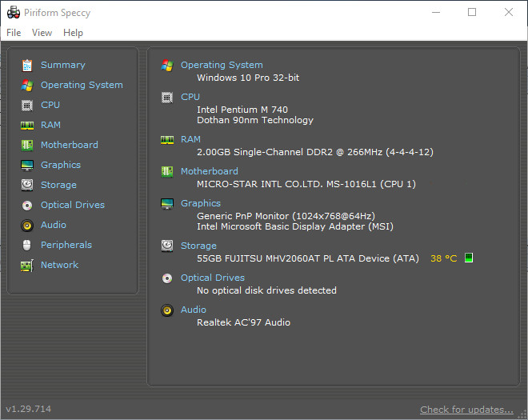This screenshot has height=420, width=528.
Task: Click the "Dothan 90nm Technology" text
Action: [x=255, y=120]
